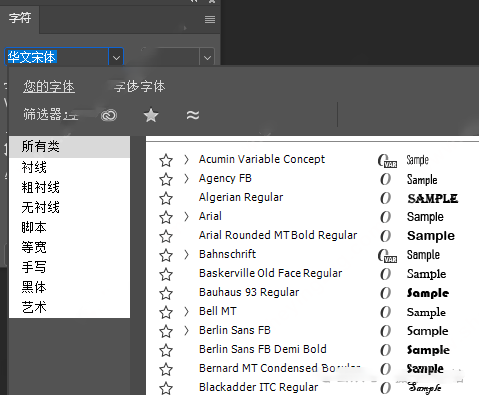Choose Algerian Regular font name
The image size is (479, 395).
pos(241,197)
